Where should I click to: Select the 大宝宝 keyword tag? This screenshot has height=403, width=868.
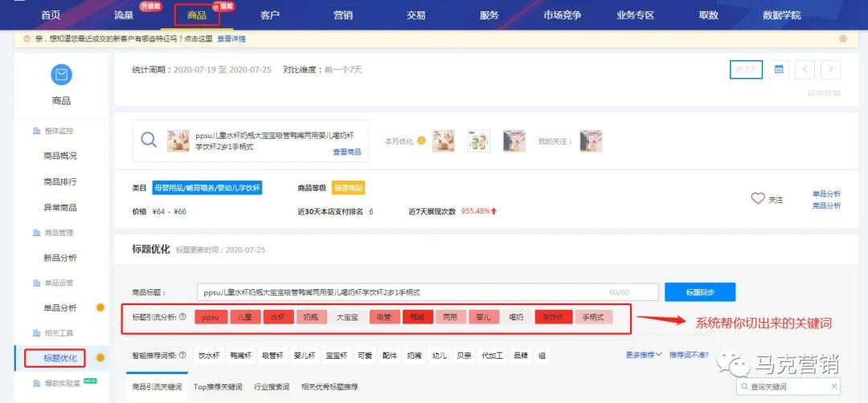[x=347, y=317]
